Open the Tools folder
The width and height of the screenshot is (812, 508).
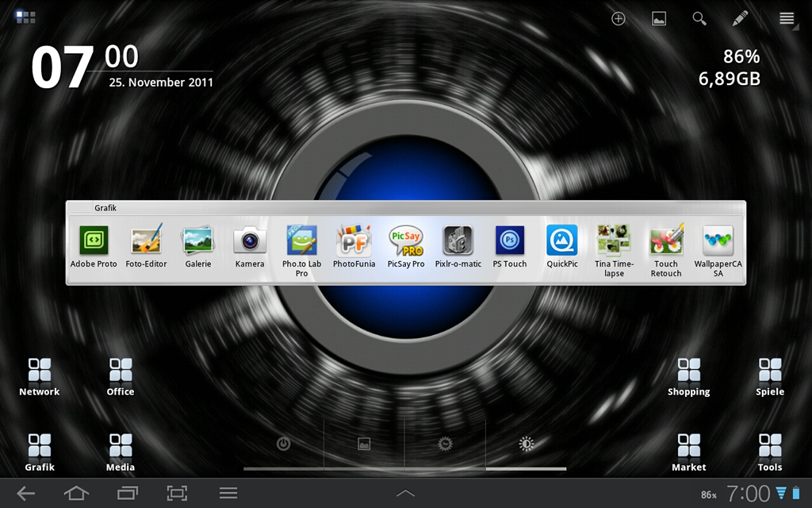(x=770, y=452)
